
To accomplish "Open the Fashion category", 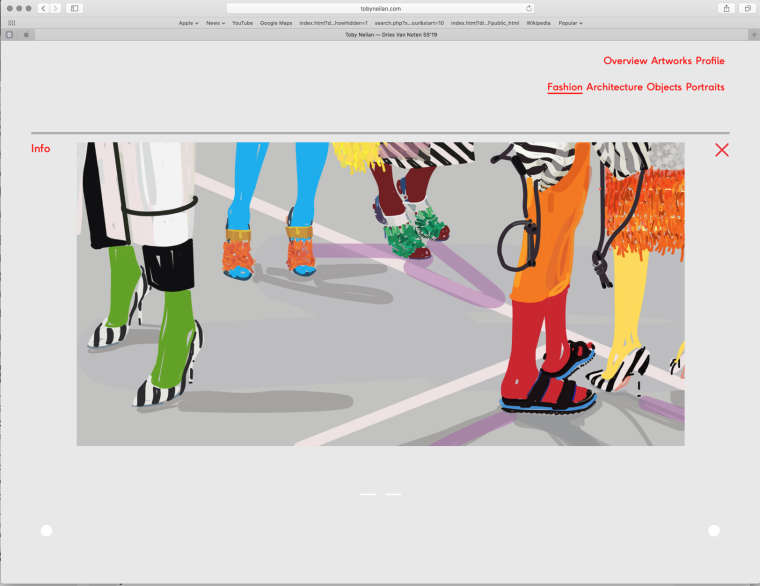I will pos(564,87).
